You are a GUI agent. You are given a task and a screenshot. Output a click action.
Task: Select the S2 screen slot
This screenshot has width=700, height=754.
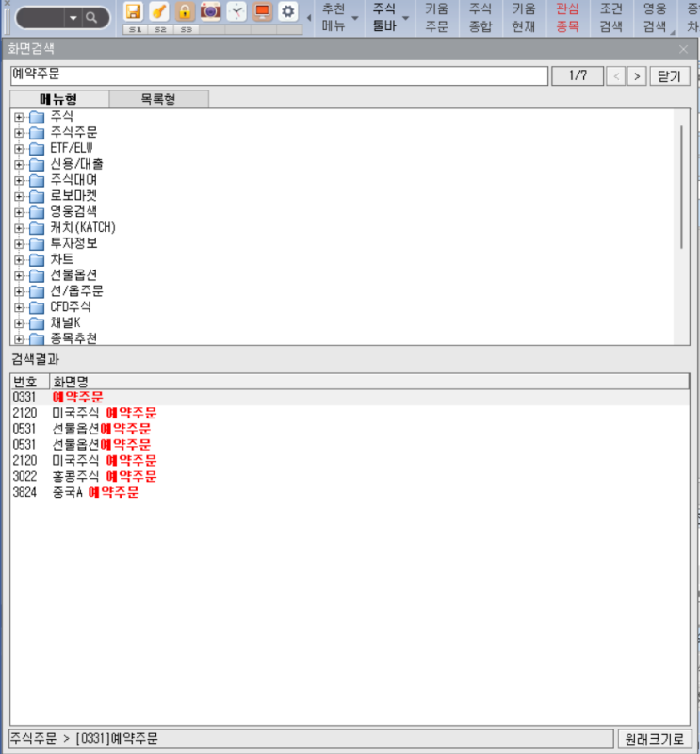click(x=160, y=30)
